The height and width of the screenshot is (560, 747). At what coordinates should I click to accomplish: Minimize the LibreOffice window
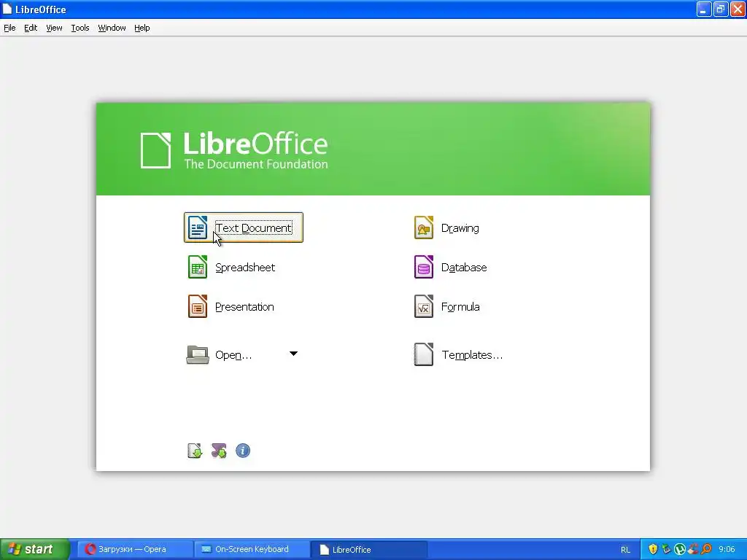704,9
